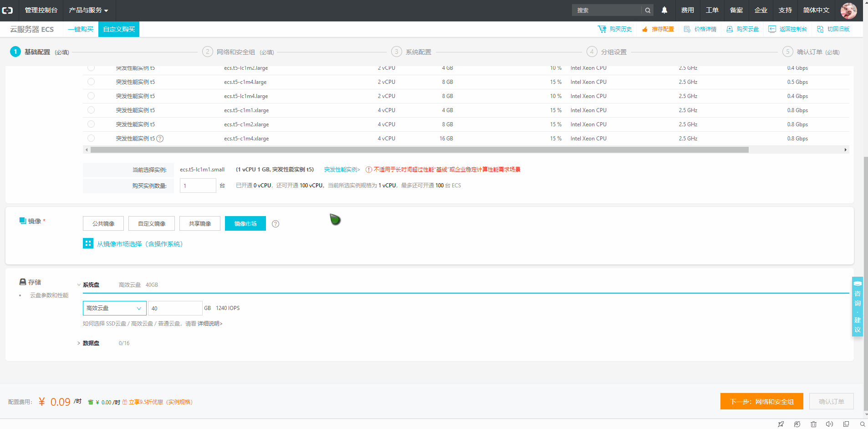Click the top search input box
Viewport: 868px width, 429px height.
pos(607,10)
